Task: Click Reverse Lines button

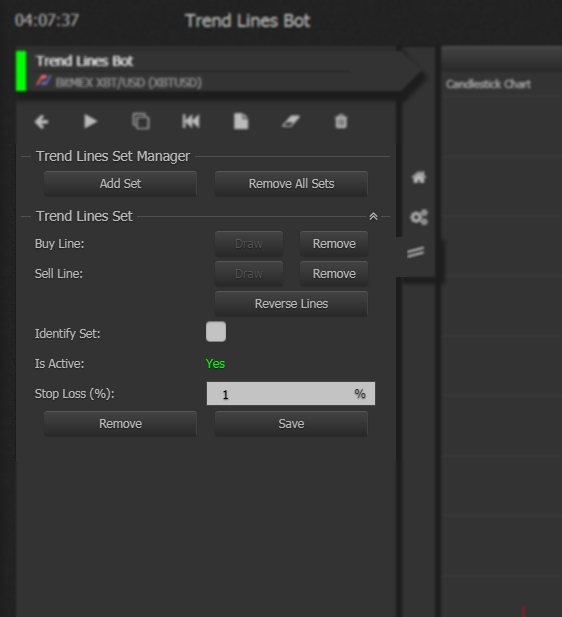Action: click(x=291, y=304)
